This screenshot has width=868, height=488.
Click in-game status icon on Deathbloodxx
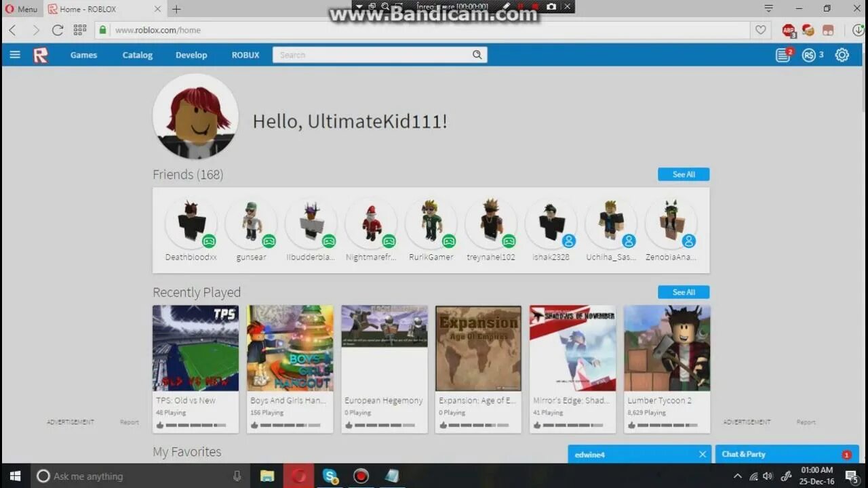(x=209, y=241)
